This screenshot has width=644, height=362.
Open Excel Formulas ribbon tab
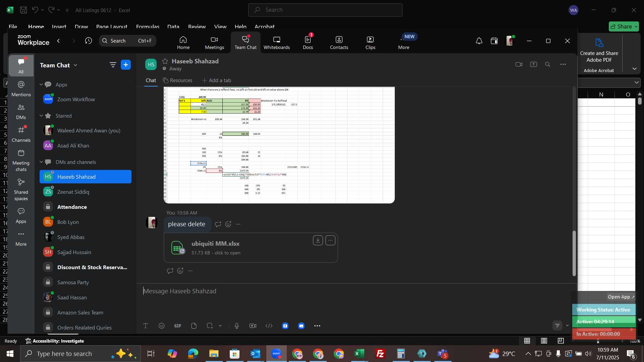tap(148, 26)
